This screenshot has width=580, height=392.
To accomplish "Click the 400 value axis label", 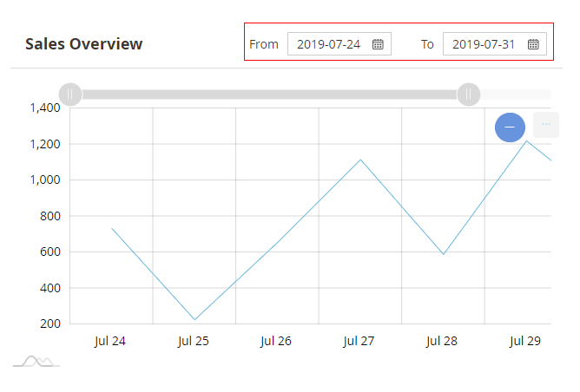I will [x=50, y=288].
